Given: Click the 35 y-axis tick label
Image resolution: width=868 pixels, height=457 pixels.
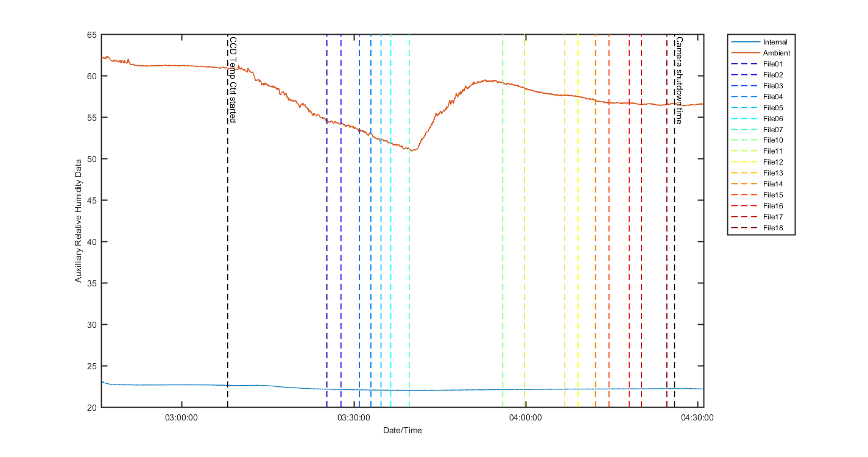Looking at the screenshot, I should (x=92, y=283).
